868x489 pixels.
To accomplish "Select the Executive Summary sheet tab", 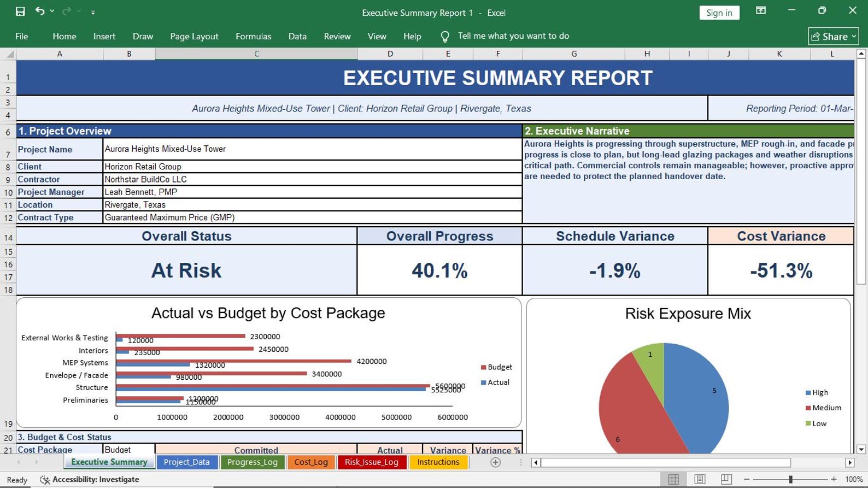I will pos(109,462).
